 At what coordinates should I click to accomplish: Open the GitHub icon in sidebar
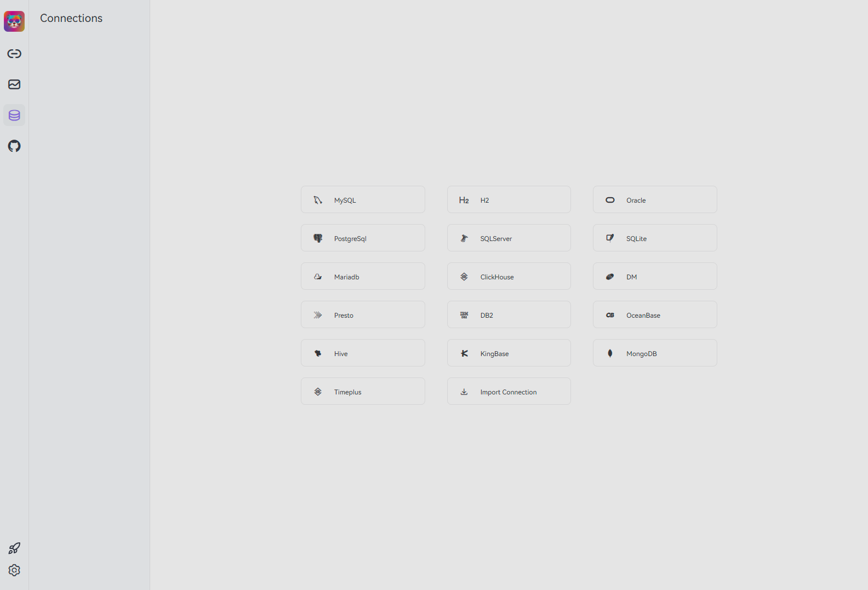tap(14, 146)
